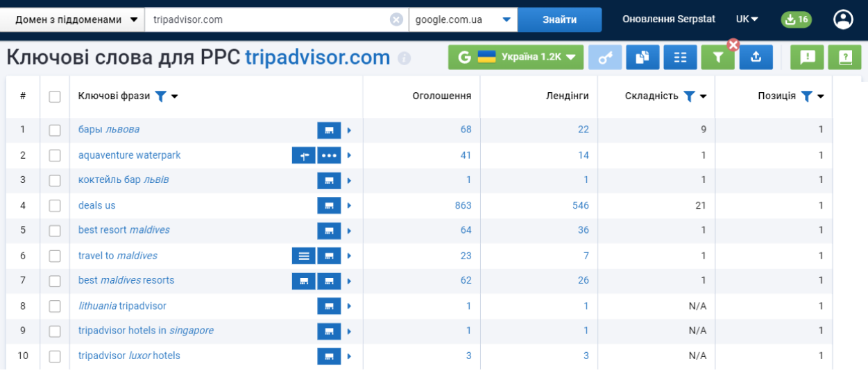The image size is (868, 375).
Task: Click signpost icon for aquaventure waterpark
Action: (x=303, y=155)
